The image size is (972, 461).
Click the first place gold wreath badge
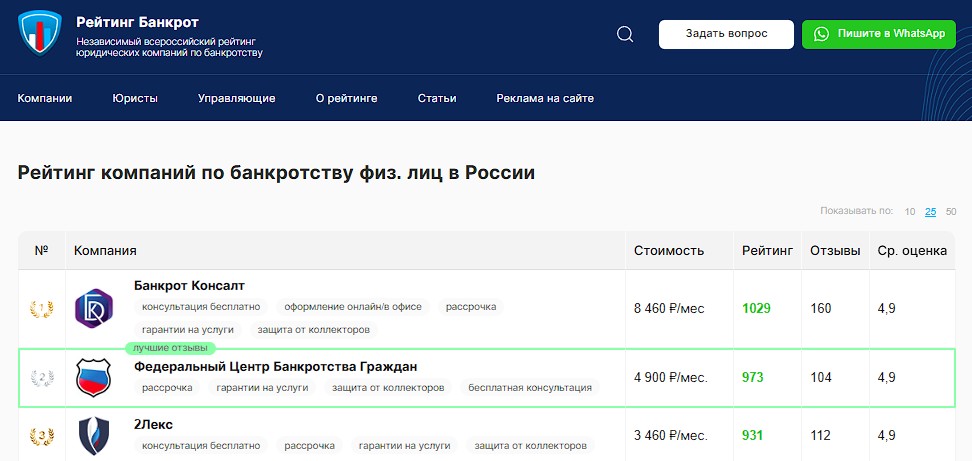(41, 309)
